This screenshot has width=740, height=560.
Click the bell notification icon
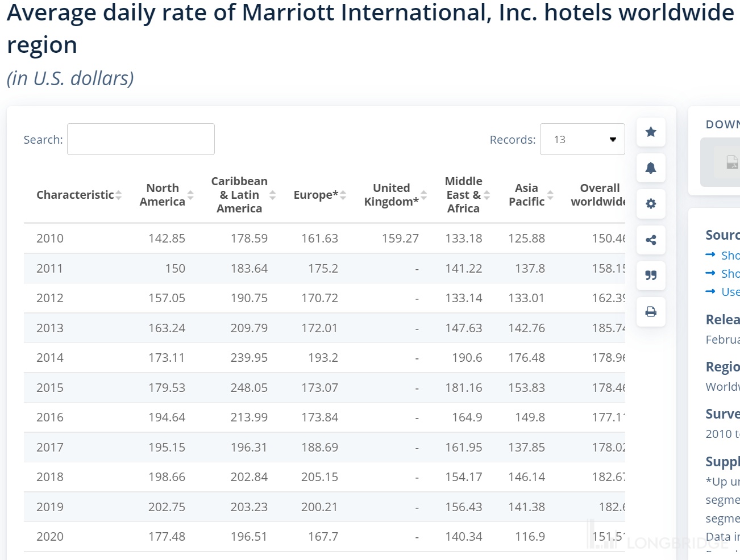(651, 168)
